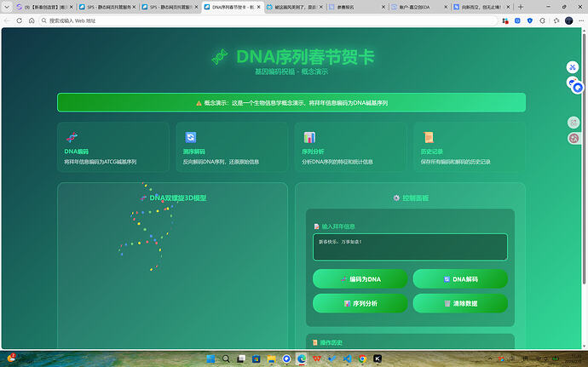The width and height of the screenshot is (588, 367).
Task: Open the black K app on taskbar
Action: [378, 358]
